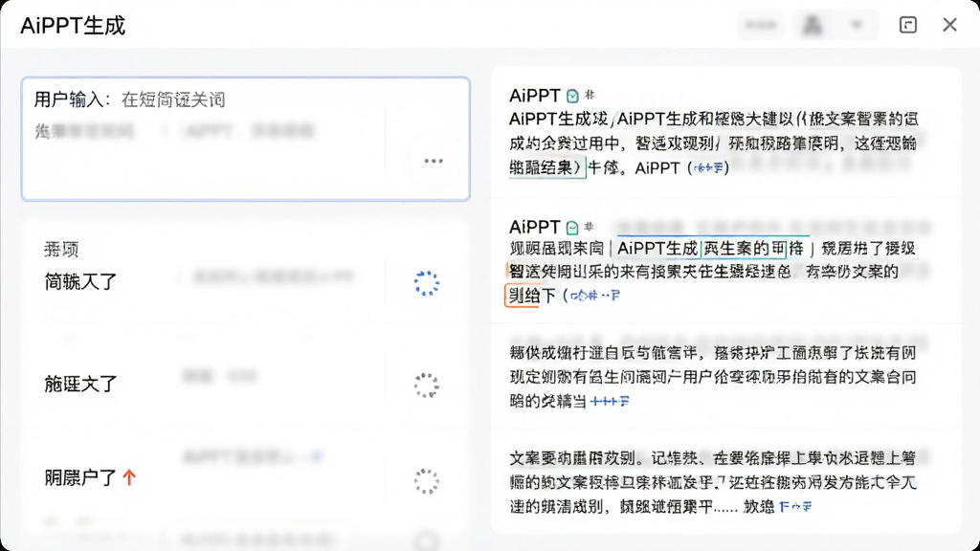Image resolution: width=980 pixels, height=551 pixels.
Task: Click the spinner icon beside 施匪大了
Action: (427, 386)
